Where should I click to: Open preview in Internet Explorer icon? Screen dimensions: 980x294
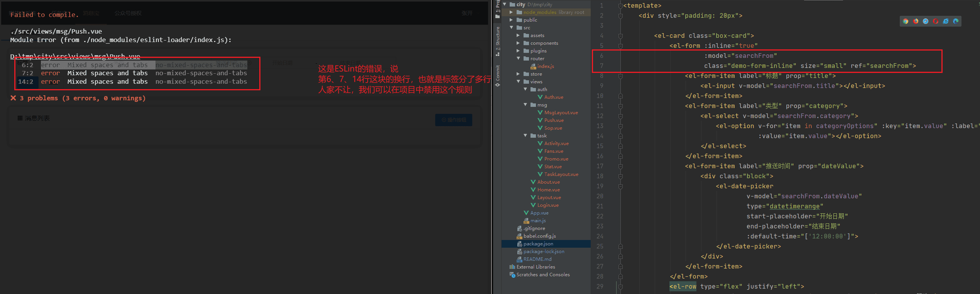[946, 21]
